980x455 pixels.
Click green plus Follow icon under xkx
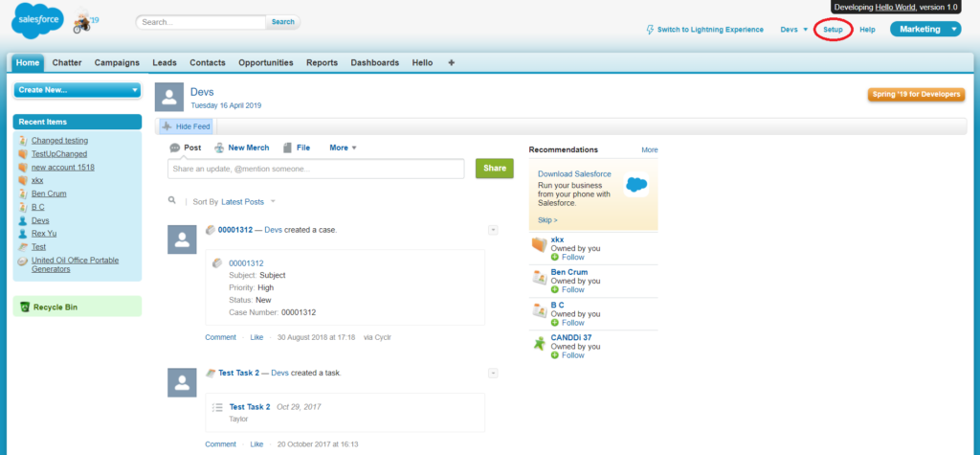[x=555, y=258]
